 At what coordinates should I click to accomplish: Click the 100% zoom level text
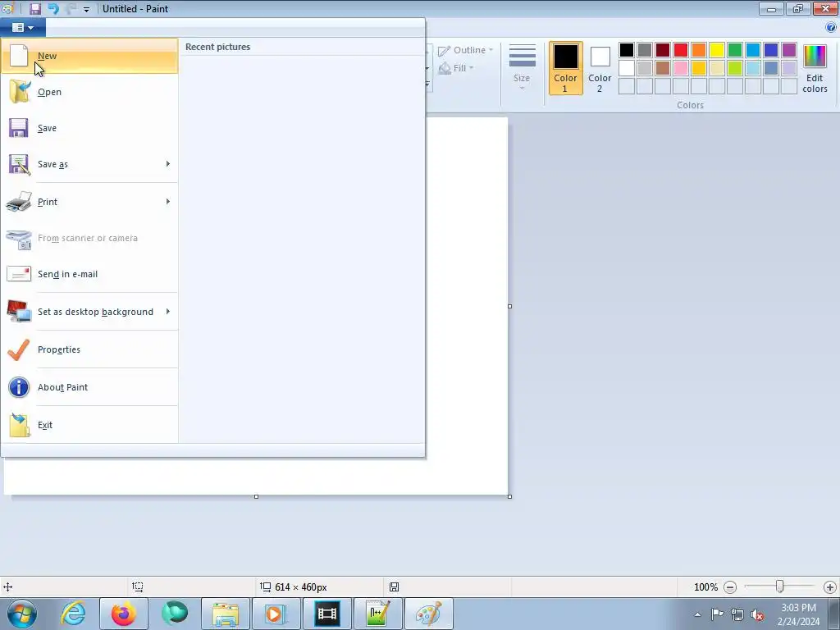[x=705, y=587]
